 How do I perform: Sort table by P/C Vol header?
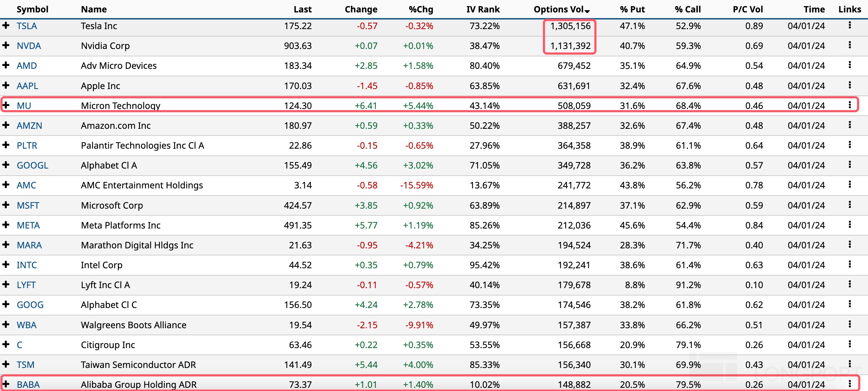pos(747,9)
